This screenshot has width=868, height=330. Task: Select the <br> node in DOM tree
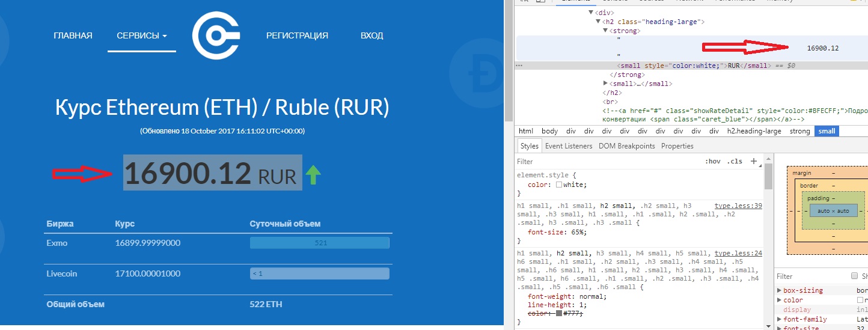(610, 102)
